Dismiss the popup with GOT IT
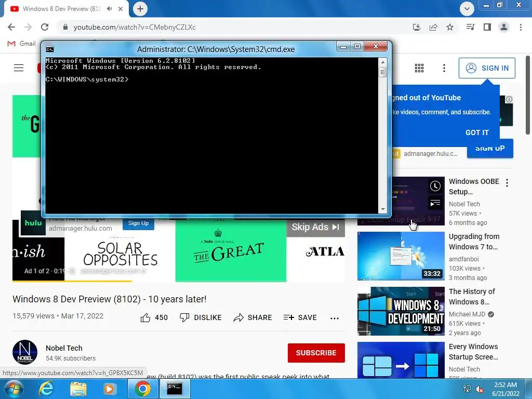Image resolution: width=532 pixels, height=399 pixels. pos(477,132)
